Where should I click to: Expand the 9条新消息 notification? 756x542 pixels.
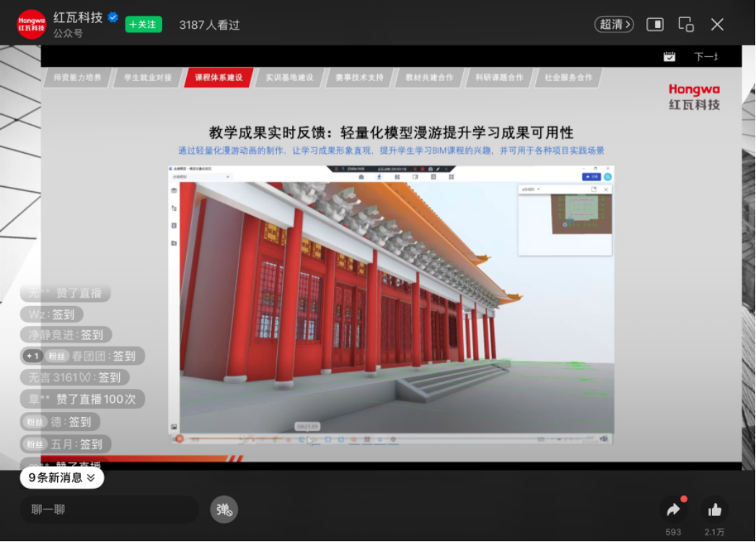61,477
